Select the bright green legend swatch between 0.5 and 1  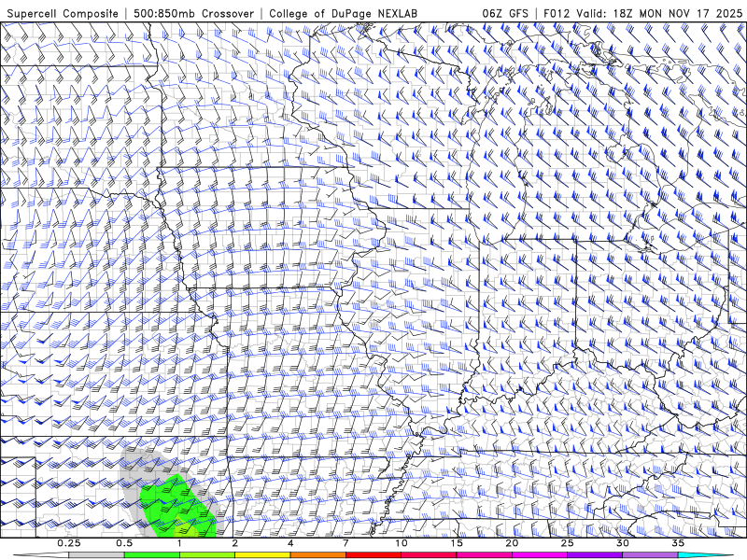151,555
